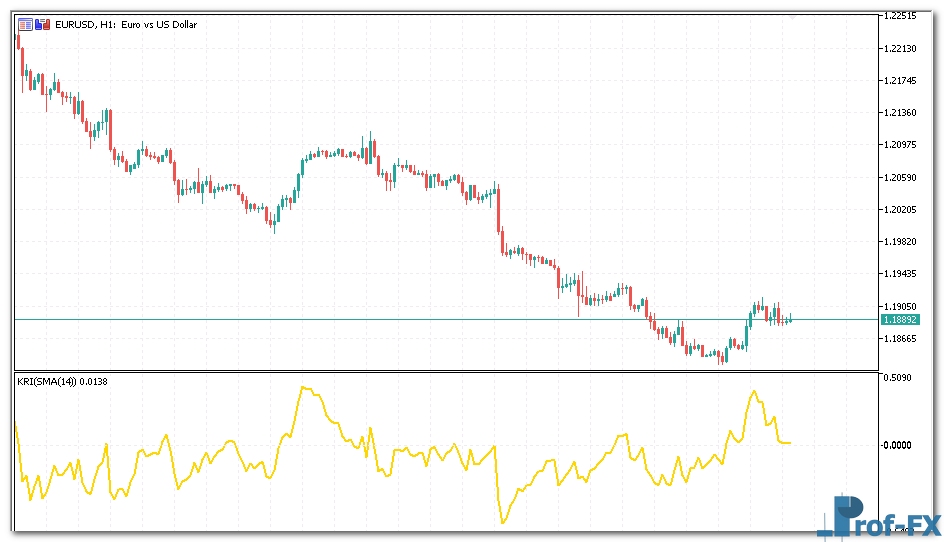Click the lowest trough of the yellow KRI line
944x542 pixels.
tap(502, 522)
